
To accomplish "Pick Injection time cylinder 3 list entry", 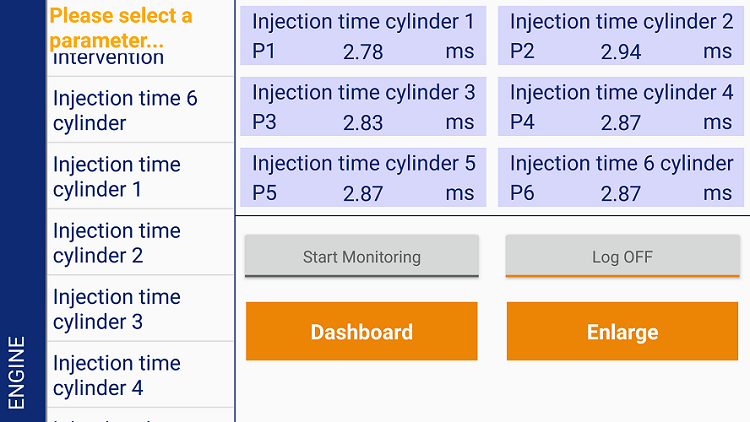I will [140, 308].
